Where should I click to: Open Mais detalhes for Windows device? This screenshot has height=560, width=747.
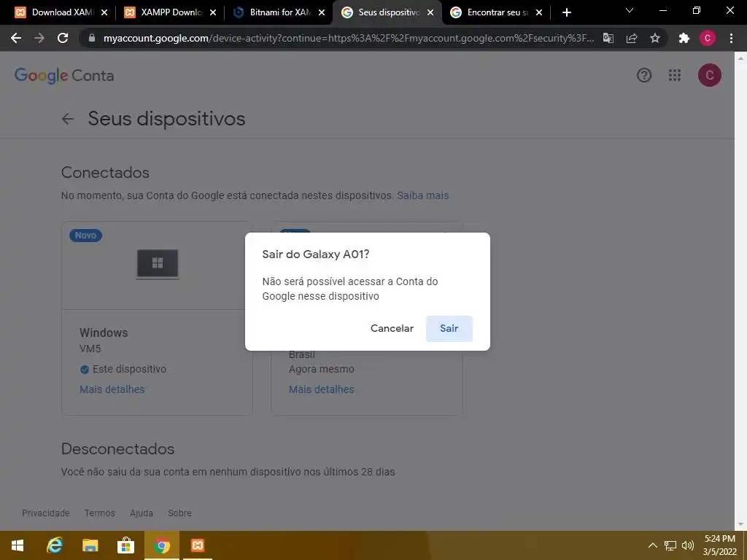(x=112, y=389)
